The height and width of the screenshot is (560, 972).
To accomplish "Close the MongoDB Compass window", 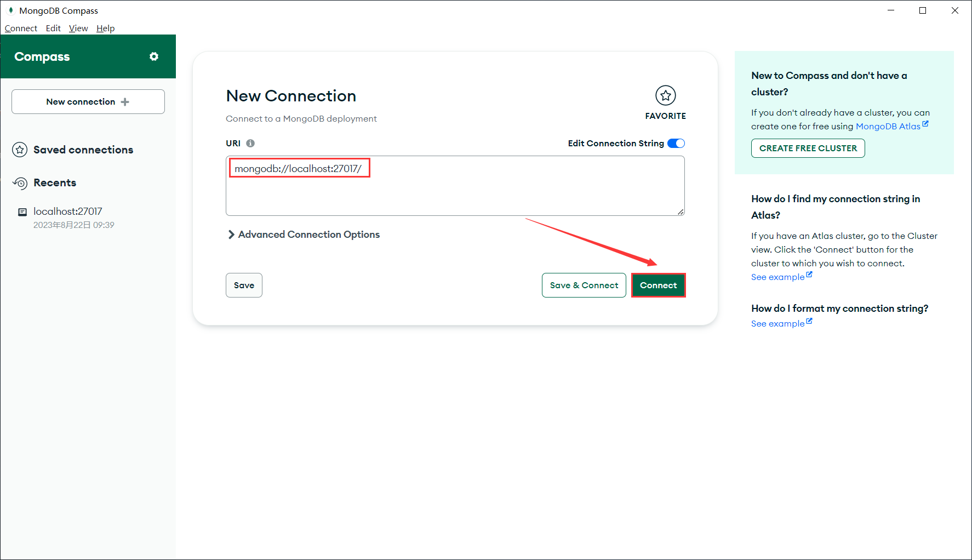I will (x=955, y=10).
